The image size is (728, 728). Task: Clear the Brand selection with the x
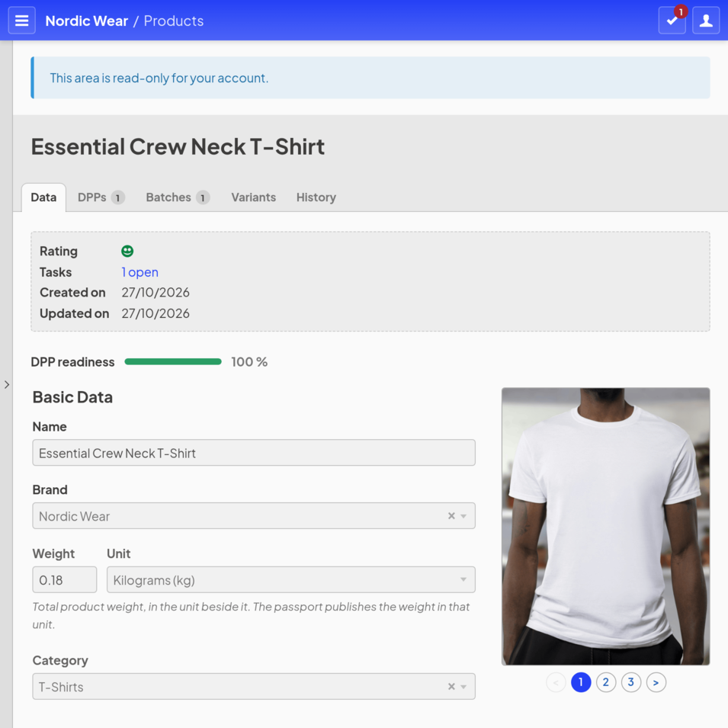tap(451, 516)
